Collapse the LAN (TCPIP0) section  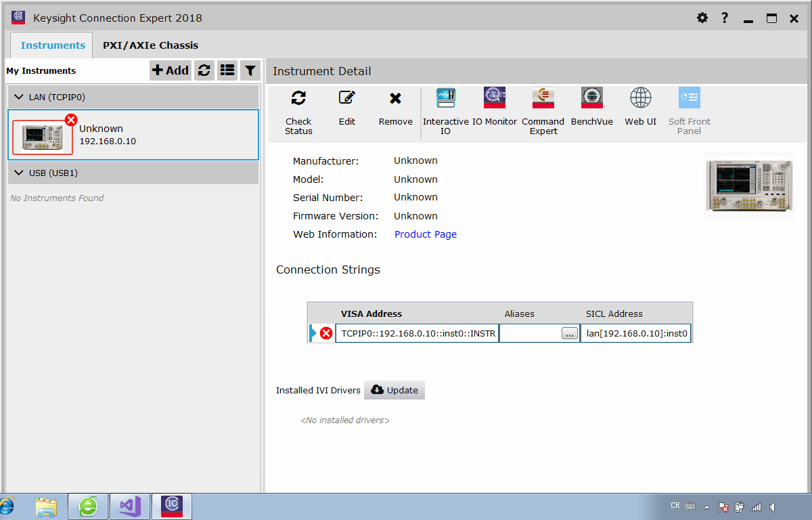tap(19, 96)
